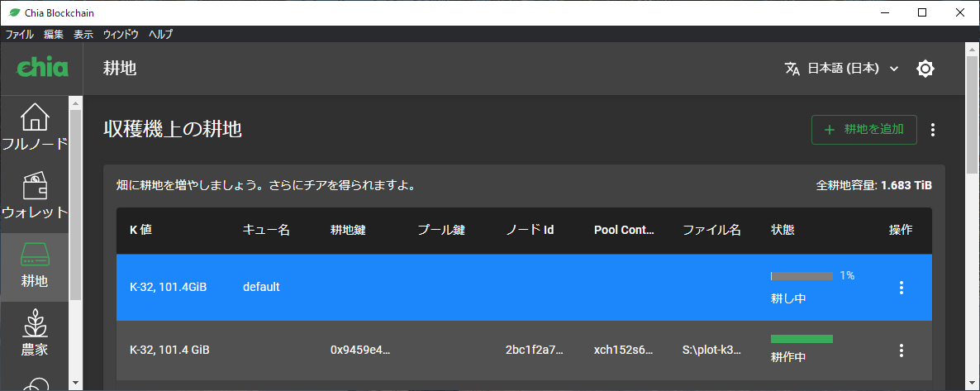Open the 農家 farm sidebar item
The width and height of the screenshot is (980, 391).
pos(35,335)
